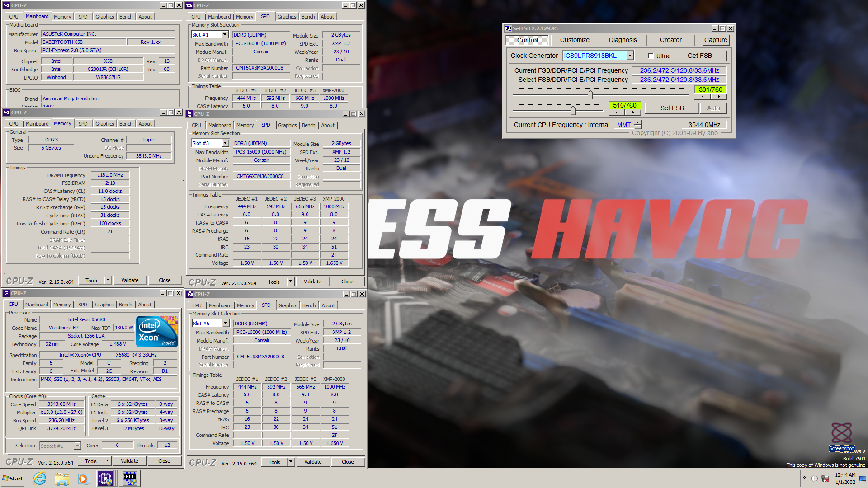Click Close in the CPU-Z CPU window
This screenshot has width=868, height=488.
164,461
